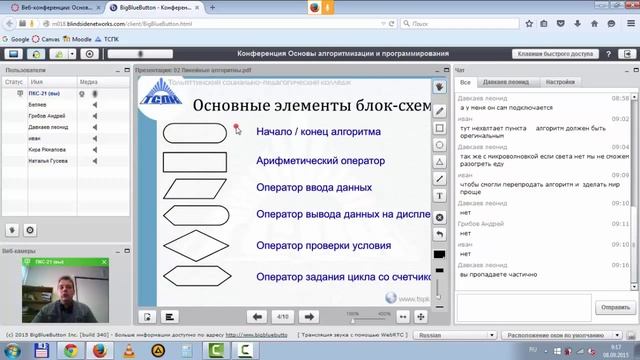Open VLC from the taskbar

point(129,351)
